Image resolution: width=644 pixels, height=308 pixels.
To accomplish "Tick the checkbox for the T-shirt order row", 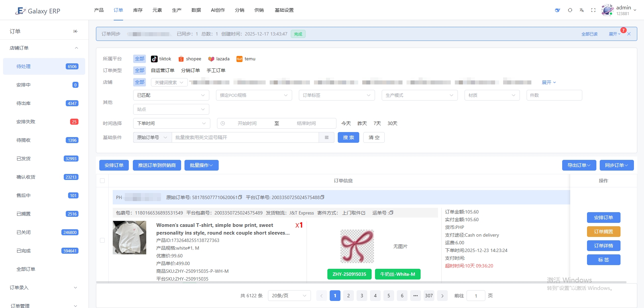I will click(x=102, y=240).
